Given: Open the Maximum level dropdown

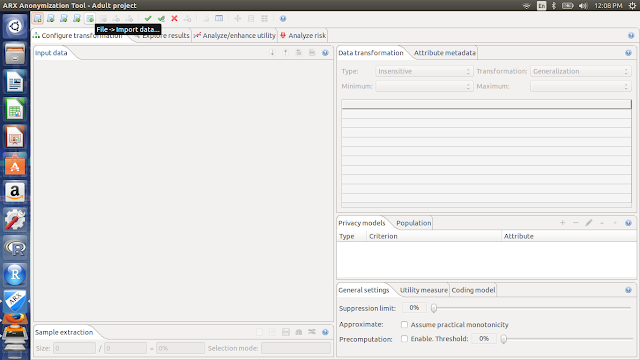Looking at the screenshot, I should click(x=581, y=86).
